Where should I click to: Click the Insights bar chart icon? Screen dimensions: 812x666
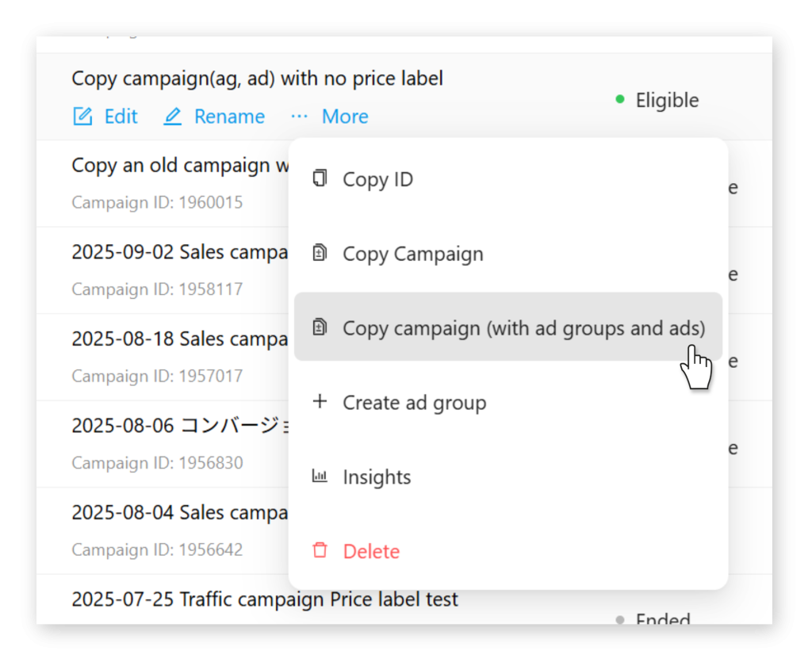tap(320, 477)
